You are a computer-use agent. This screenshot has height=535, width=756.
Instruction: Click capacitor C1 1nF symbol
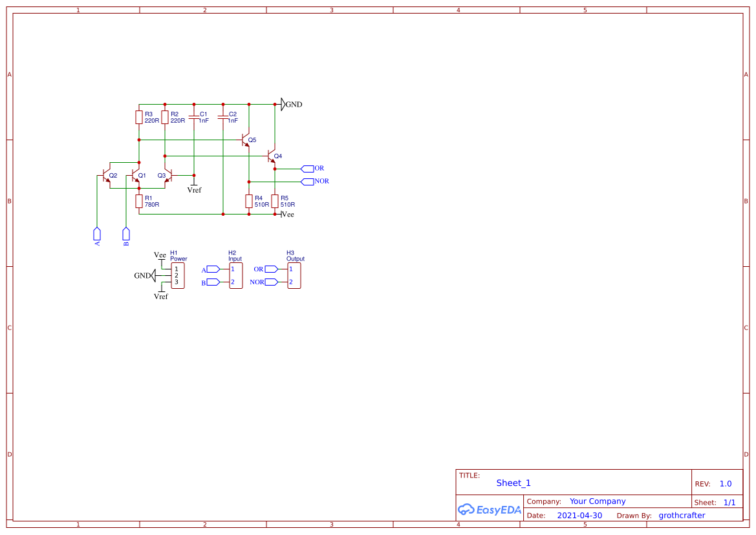click(193, 118)
